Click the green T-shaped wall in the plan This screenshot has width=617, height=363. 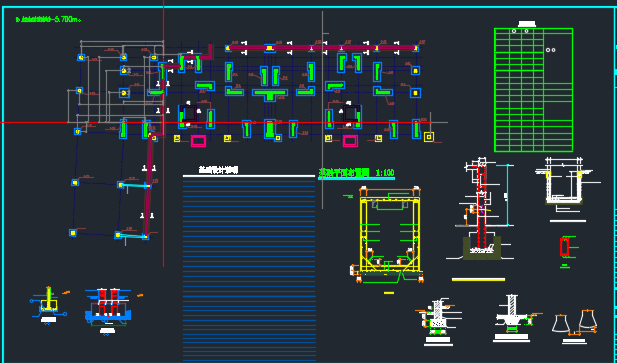tap(270, 94)
